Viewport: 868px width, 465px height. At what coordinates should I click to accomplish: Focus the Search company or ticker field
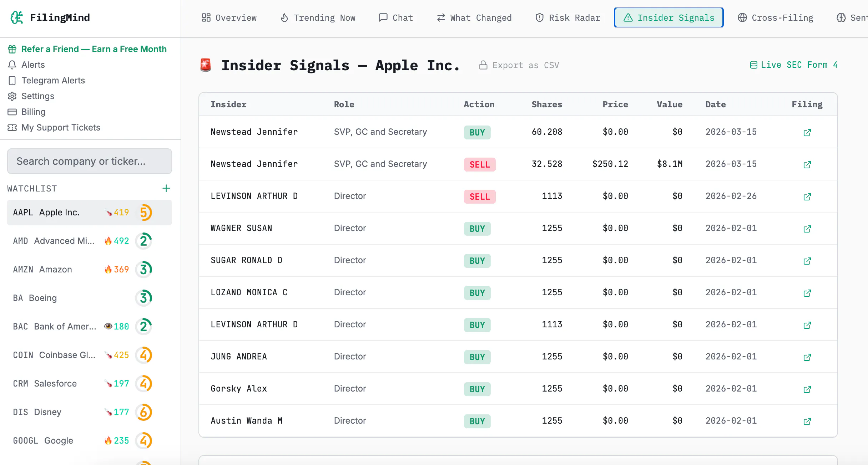point(90,161)
